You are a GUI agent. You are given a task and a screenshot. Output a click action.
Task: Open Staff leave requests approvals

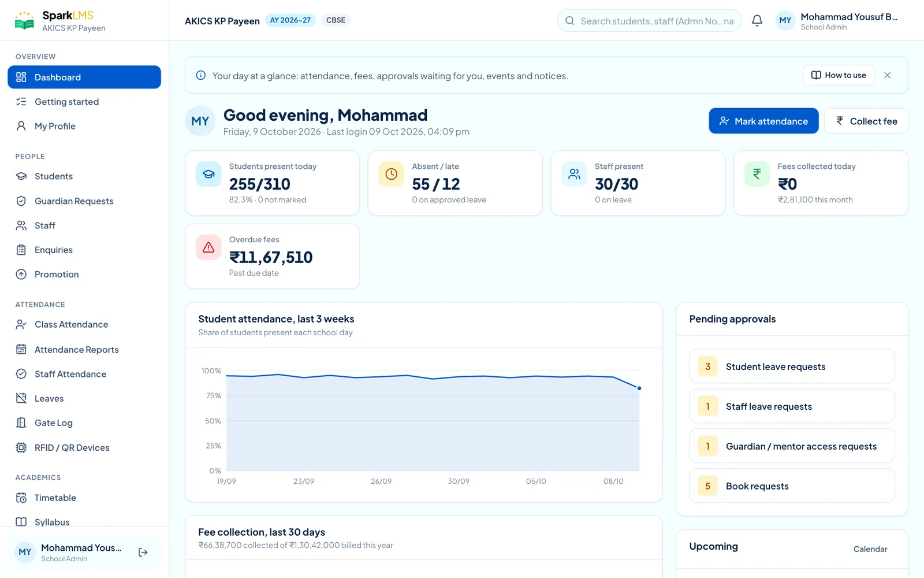(x=792, y=406)
